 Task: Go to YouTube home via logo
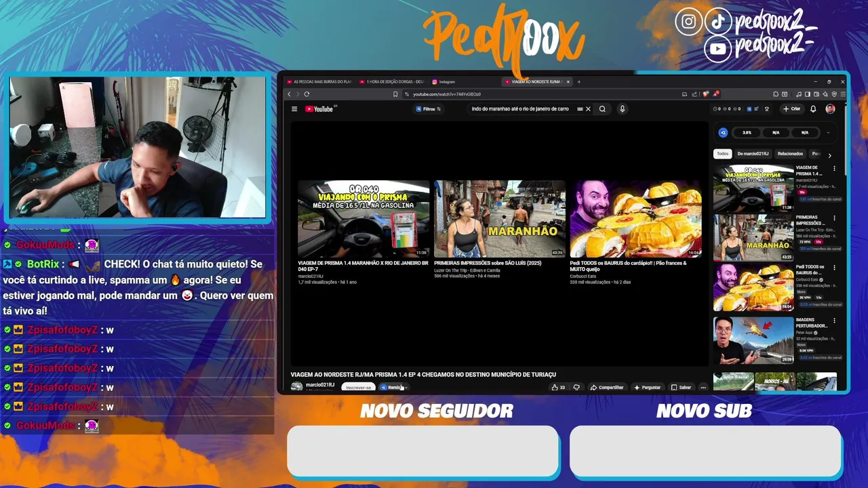click(319, 109)
